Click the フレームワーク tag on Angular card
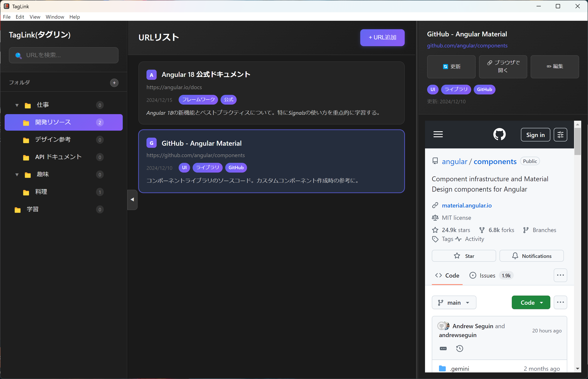The height and width of the screenshot is (379, 588). pos(198,100)
